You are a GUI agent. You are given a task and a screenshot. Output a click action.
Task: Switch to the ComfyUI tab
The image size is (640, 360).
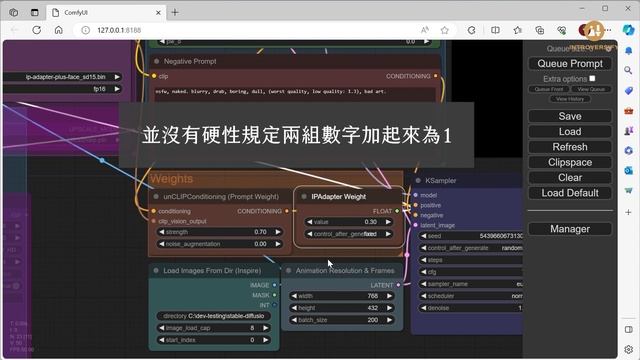(x=106, y=12)
